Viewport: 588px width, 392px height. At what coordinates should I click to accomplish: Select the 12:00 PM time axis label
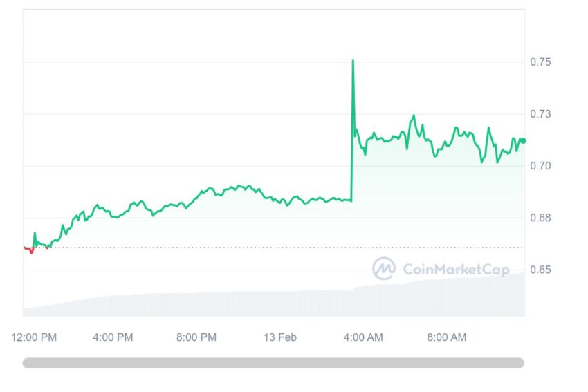point(34,337)
